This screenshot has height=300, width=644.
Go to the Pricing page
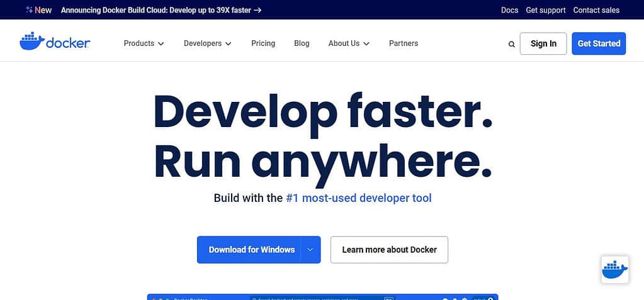(263, 43)
